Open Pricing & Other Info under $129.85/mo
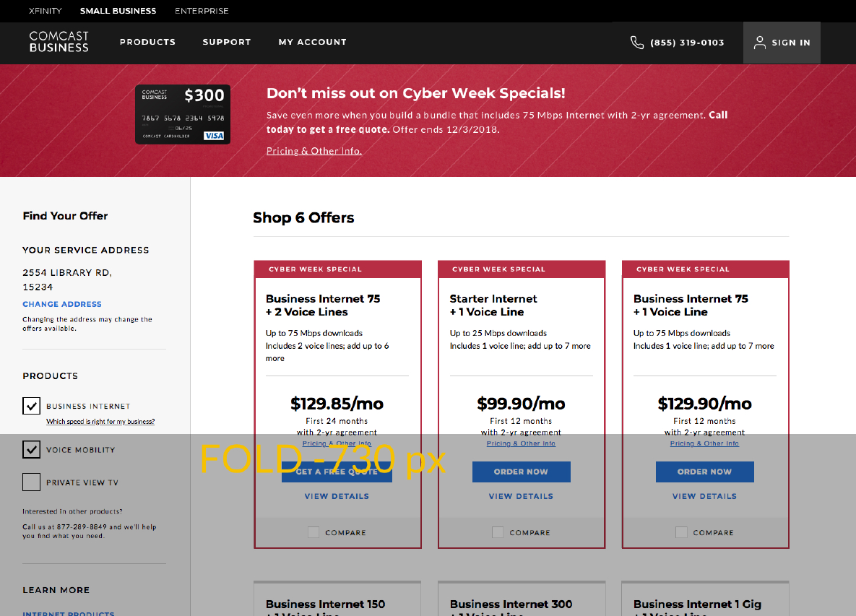The height and width of the screenshot is (616, 856). point(337,443)
